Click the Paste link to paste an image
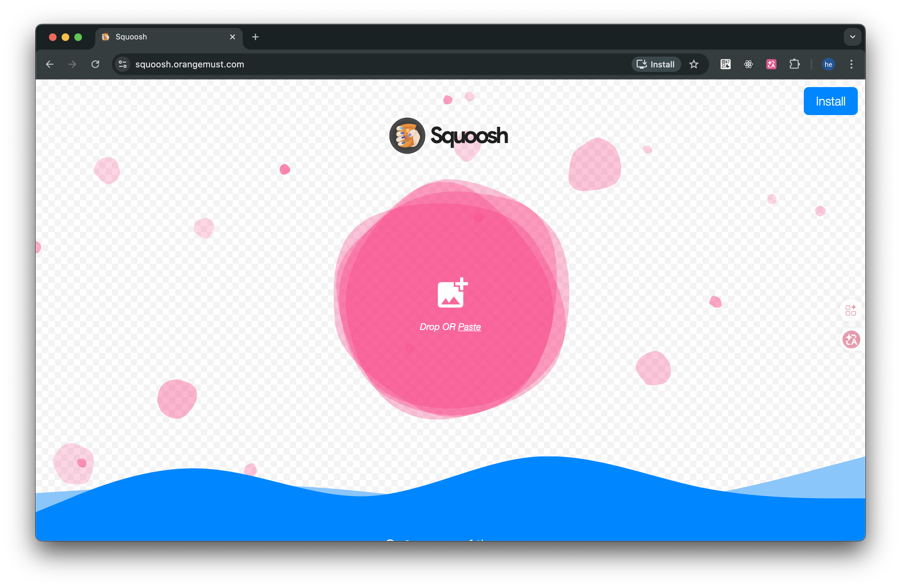This screenshot has width=901, height=588. coord(470,327)
